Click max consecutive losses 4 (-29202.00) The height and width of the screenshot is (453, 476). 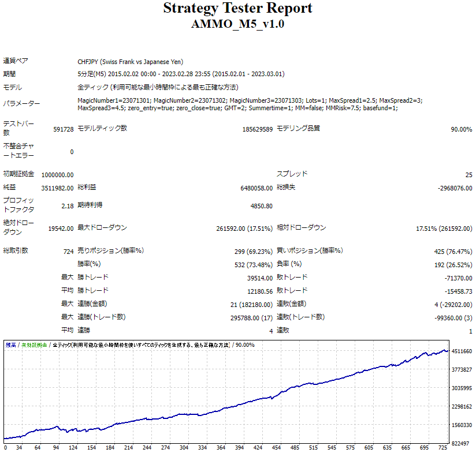click(453, 305)
